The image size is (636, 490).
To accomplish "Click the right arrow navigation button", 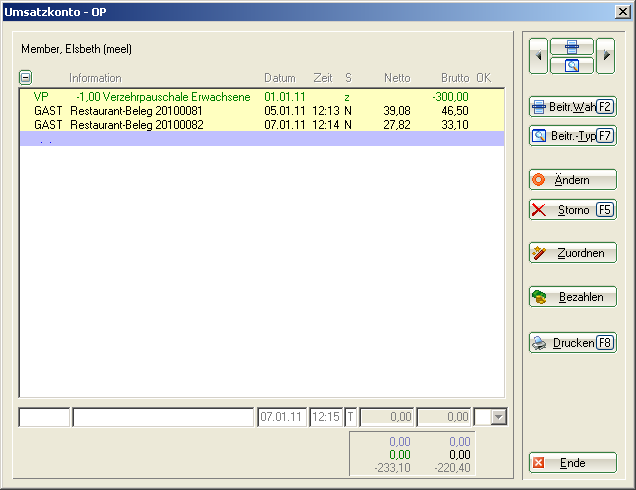I will (606, 56).
